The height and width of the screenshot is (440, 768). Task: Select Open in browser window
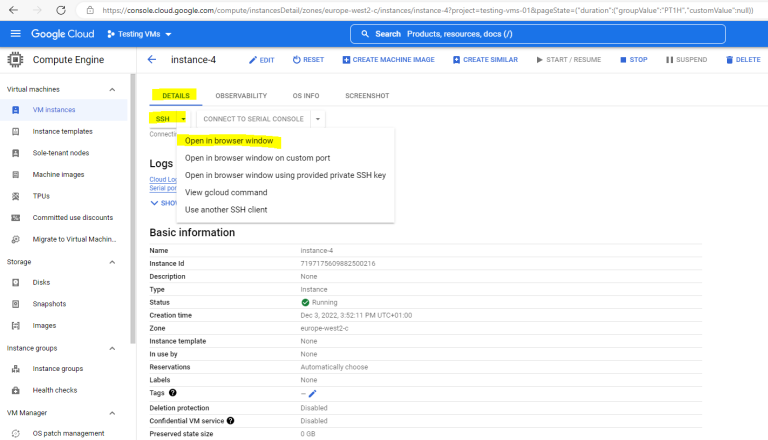pos(286,141)
